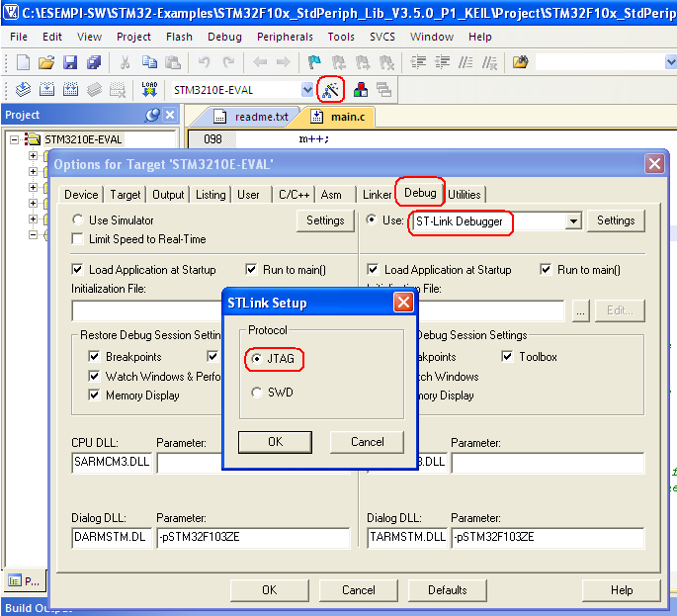Click the Project panel pin icon
The height and width of the screenshot is (616, 677).
pyautogui.click(x=152, y=115)
